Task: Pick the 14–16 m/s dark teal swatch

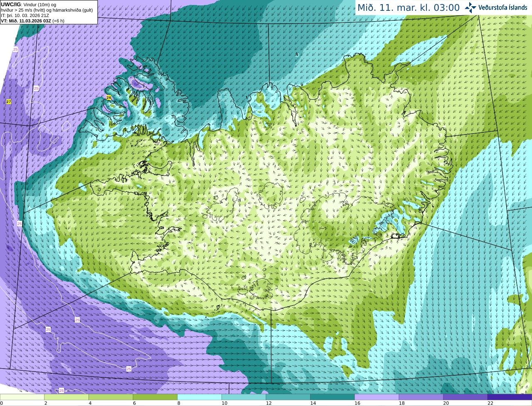Action: [x=332, y=397]
